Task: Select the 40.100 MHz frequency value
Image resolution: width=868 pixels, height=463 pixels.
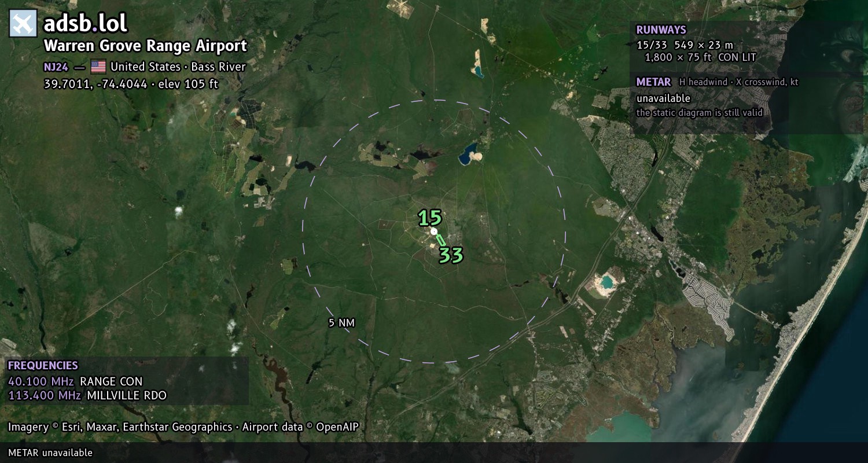Action: (x=41, y=381)
